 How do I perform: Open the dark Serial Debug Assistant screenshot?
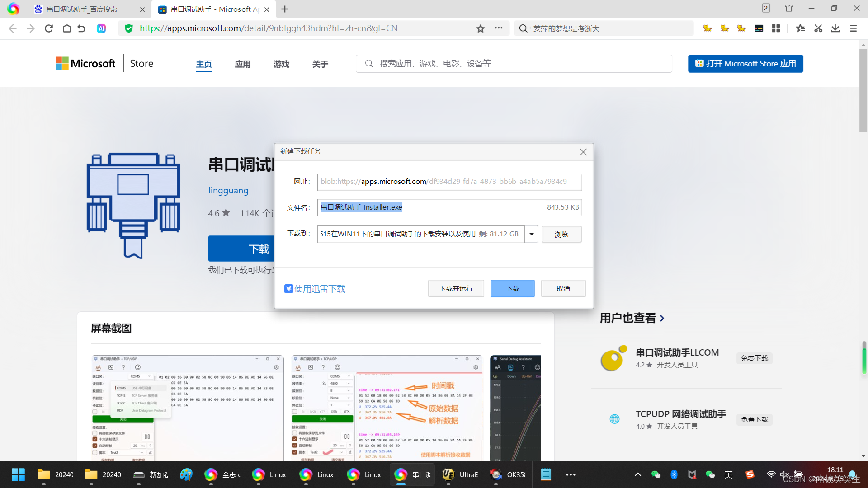515,408
